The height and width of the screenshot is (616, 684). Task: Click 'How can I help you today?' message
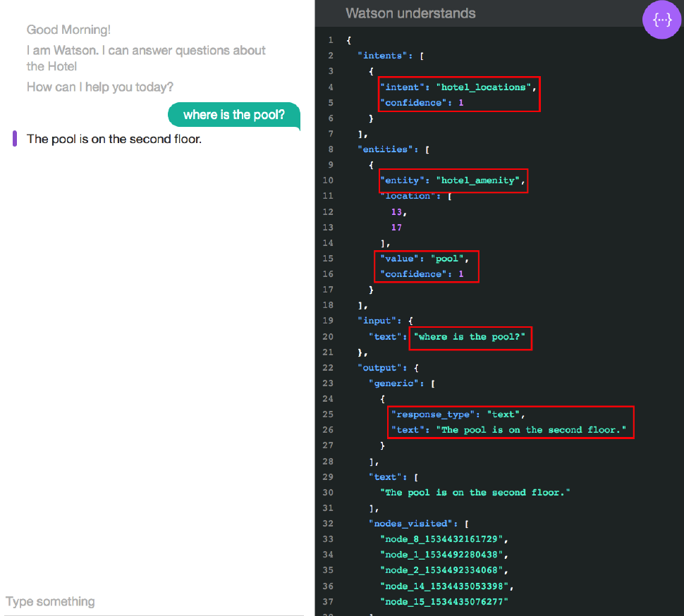click(x=100, y=87)
